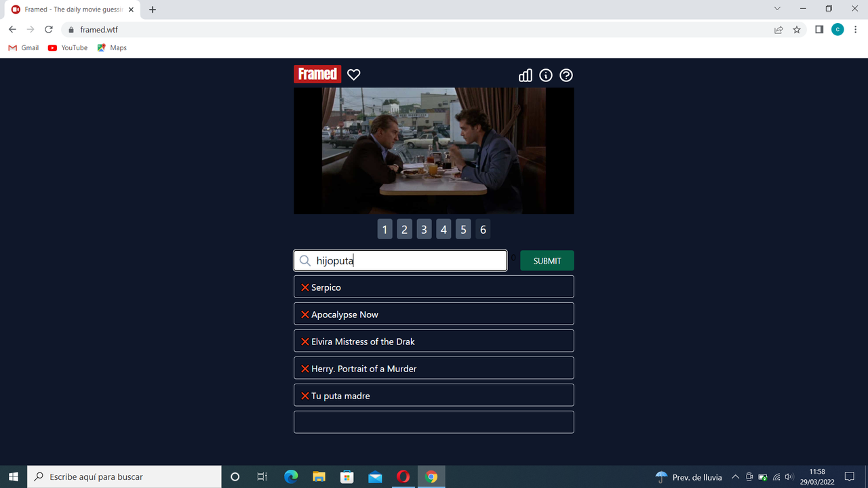Expand hidden system tray icons
The width and height of the screenshot is (868, 488).
tap(735, 477)
